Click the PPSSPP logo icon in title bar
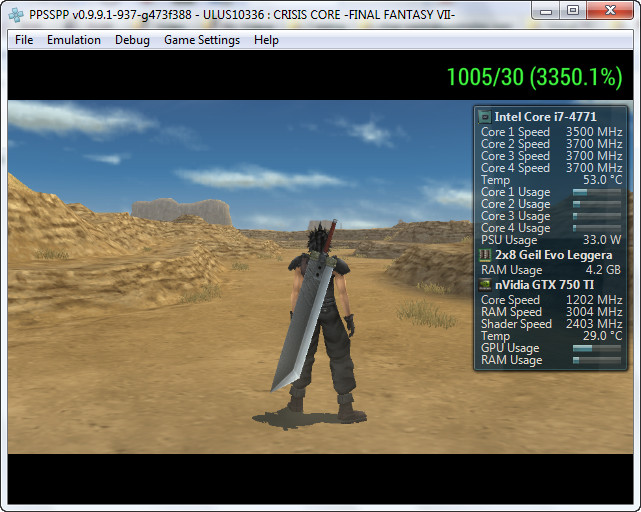The image size is (641, 512). (16, 15)
